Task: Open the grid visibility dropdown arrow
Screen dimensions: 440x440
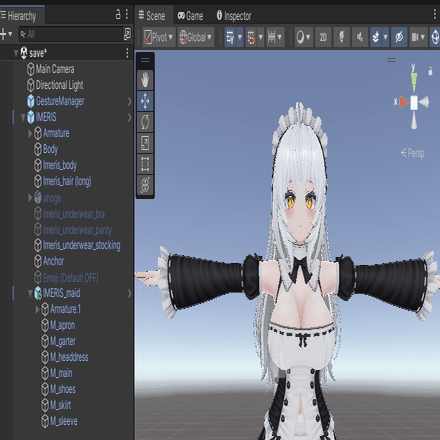Action: (240, 37)
